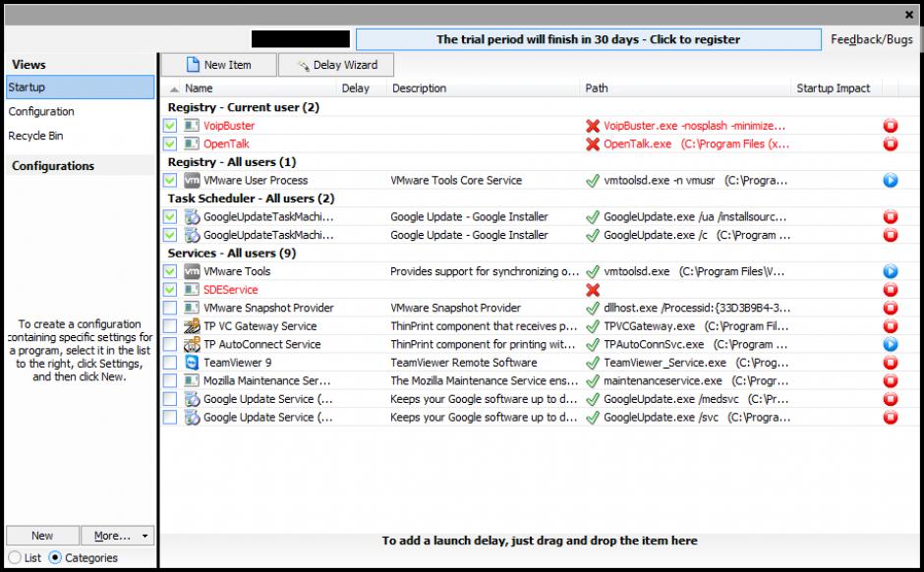Click the red X error icon next to VoipBuster.exe path
The width and height of the screenshot is (924, 572).
592,126
